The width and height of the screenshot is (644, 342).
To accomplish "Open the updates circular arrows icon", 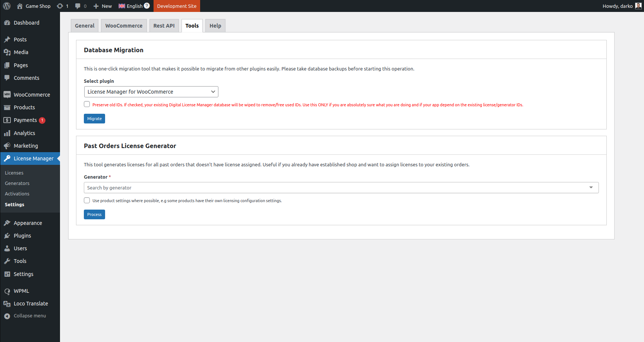I will pos(60,6).
